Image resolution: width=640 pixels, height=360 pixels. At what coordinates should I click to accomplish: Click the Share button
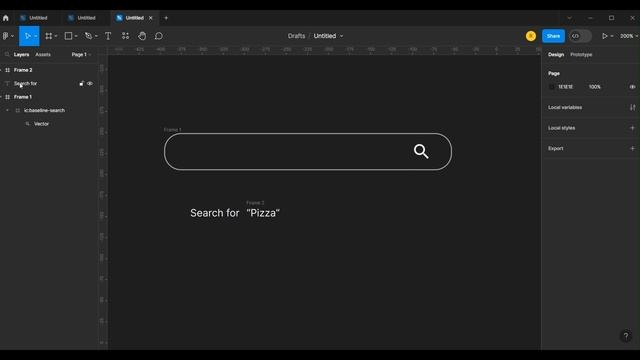[553, 36]
